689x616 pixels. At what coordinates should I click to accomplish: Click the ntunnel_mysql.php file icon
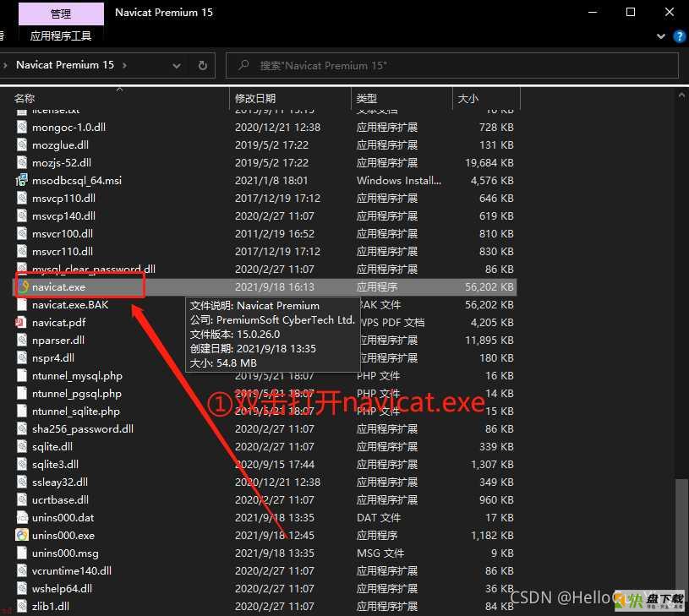[x=21, y=376]
